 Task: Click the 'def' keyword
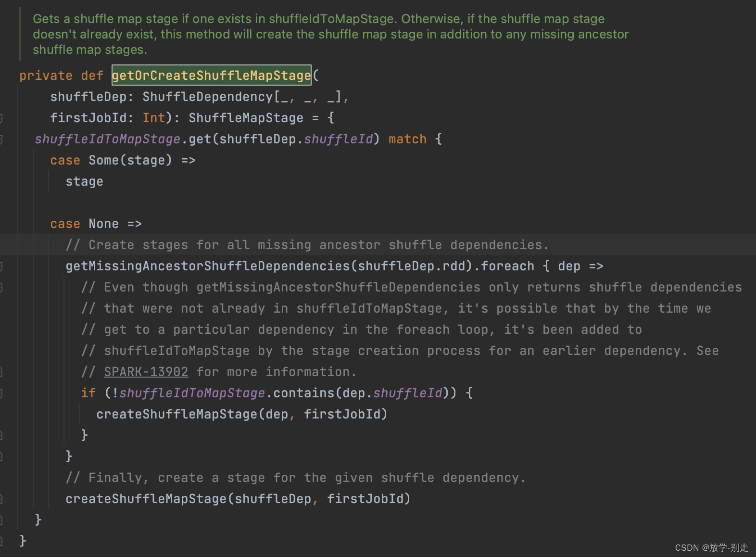point(92,76)
